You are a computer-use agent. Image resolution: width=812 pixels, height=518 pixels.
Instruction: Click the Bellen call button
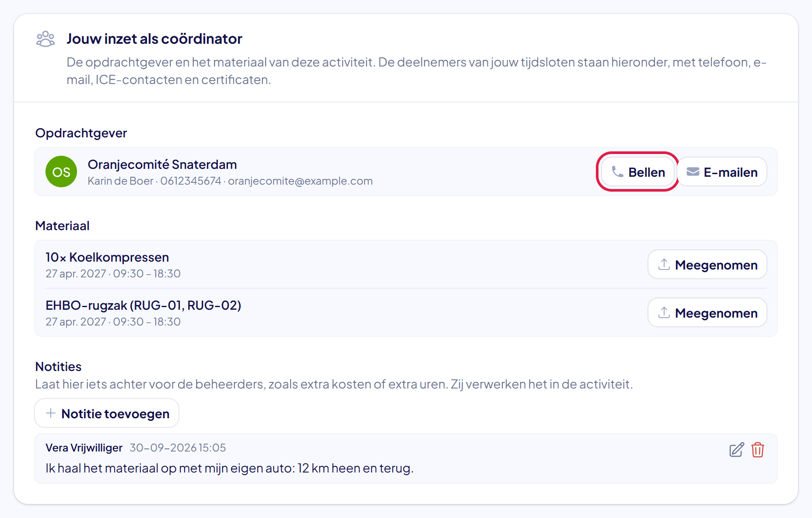pos(638,172)
